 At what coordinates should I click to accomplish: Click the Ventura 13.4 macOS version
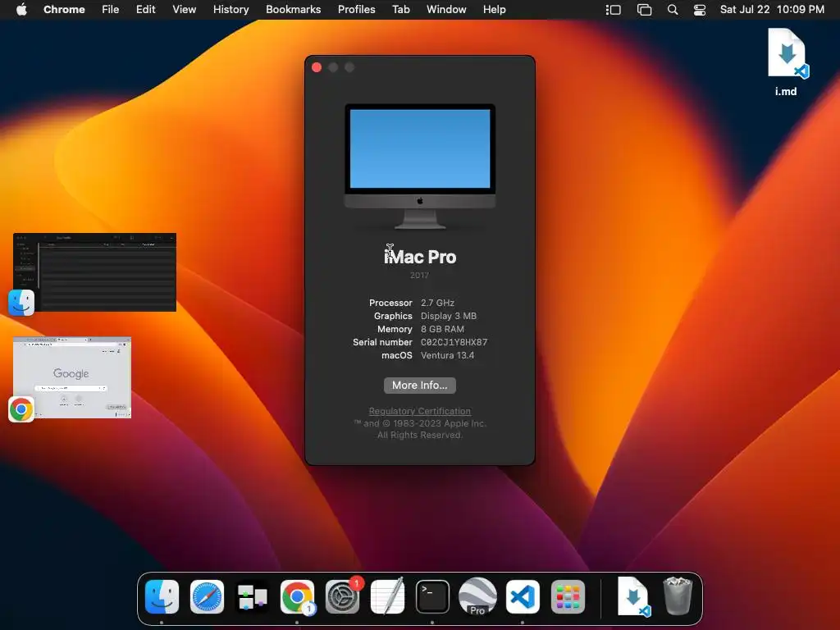[x=447, y=355]
